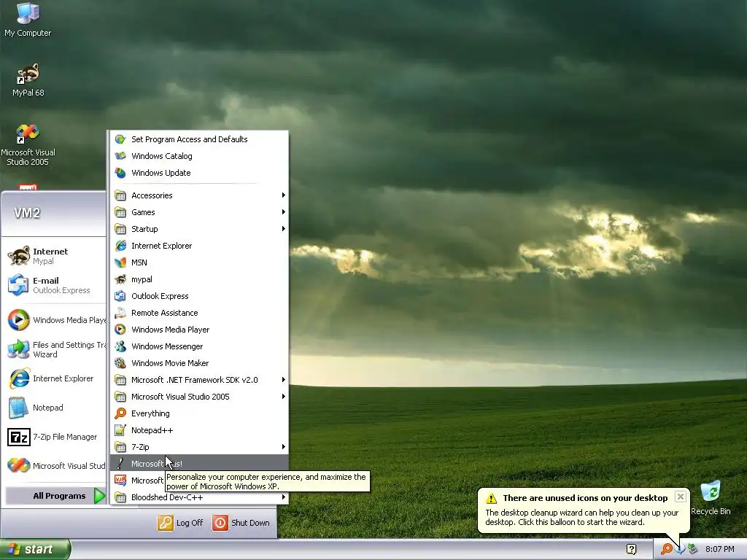The height and width of the screenshot is (560, 747).
Task: Open Set Program Access and Defaults
Action: point(199,139)
